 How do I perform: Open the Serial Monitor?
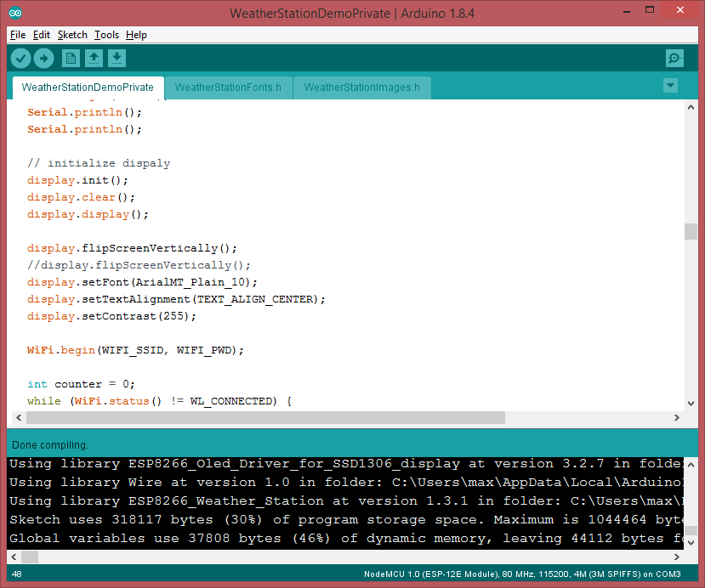click(x=674, y=59)
